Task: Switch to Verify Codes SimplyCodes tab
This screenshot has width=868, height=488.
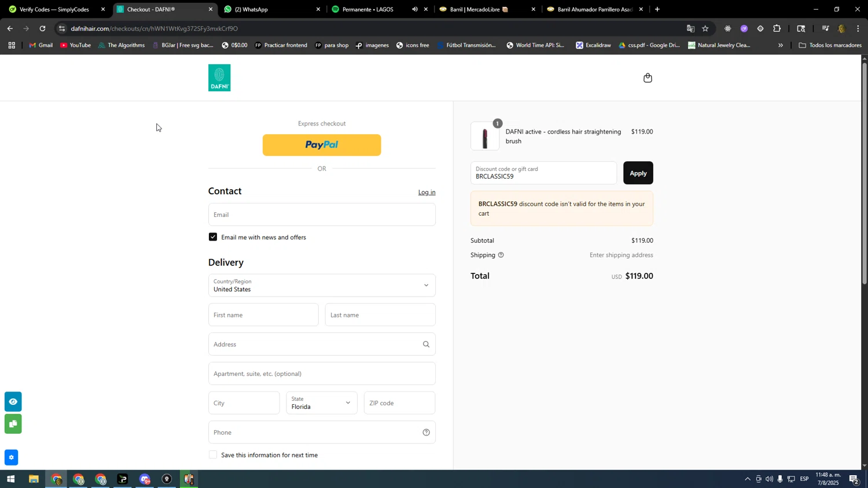Action: (57, 9)
